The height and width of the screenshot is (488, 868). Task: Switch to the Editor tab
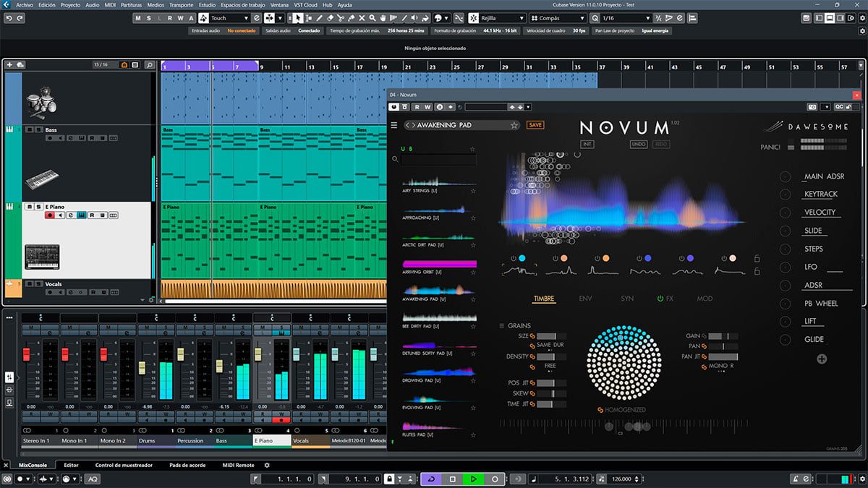click(x=71, y=465)
